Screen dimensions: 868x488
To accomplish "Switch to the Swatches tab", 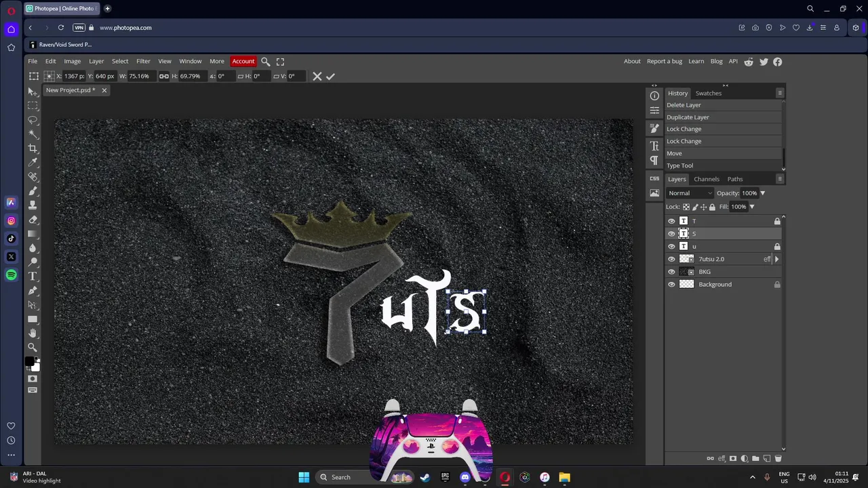I will pos(708,93).
